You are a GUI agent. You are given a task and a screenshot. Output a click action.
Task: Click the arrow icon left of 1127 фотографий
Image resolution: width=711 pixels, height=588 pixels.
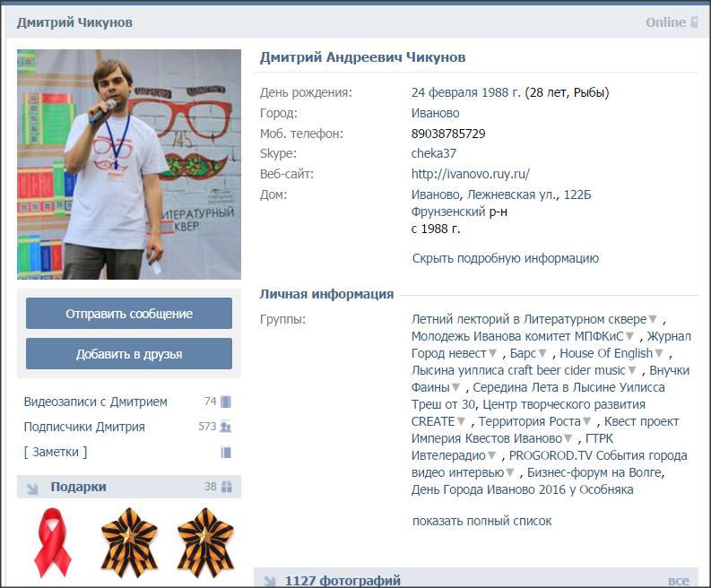point(269,581)
